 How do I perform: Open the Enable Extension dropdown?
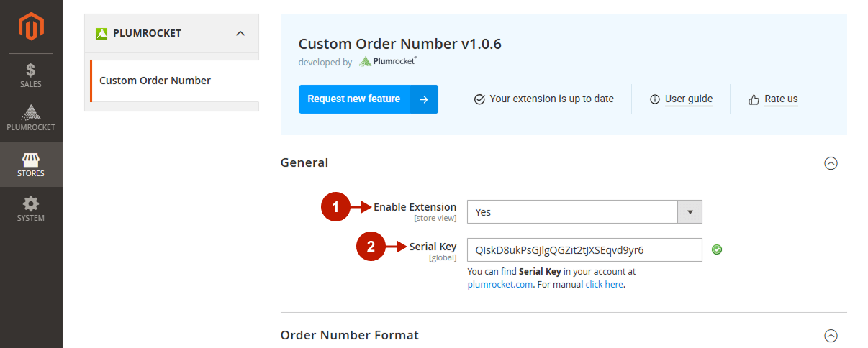[x=584, y=212]
